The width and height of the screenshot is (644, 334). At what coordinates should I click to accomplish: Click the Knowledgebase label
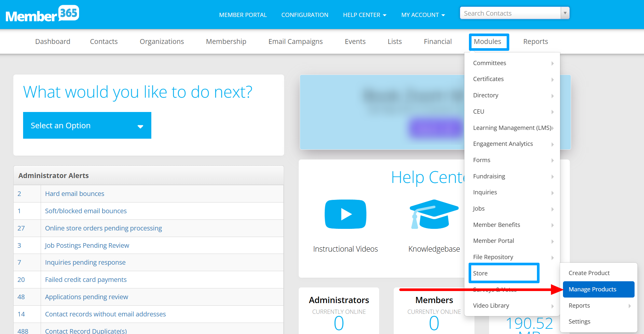pos(434,249)
